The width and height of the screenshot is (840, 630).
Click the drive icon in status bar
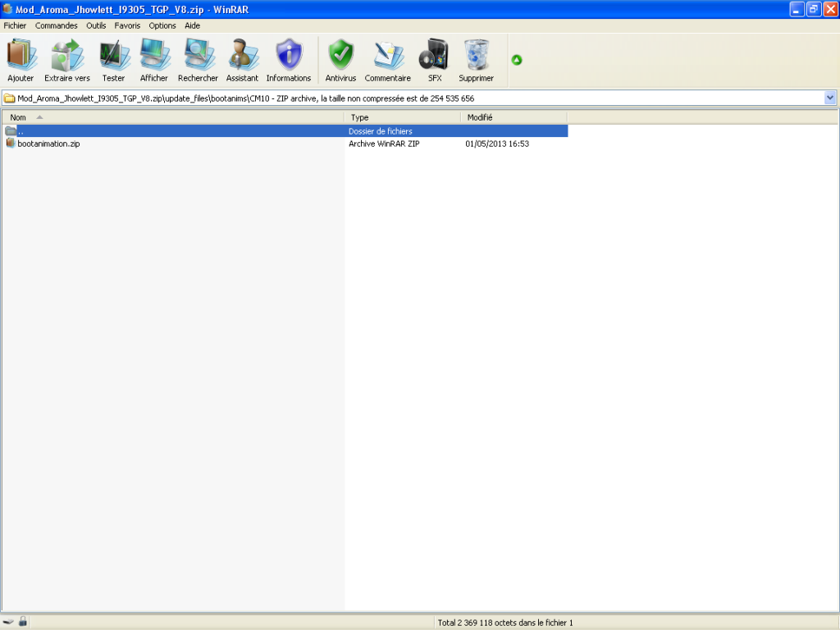pos(8,622)
